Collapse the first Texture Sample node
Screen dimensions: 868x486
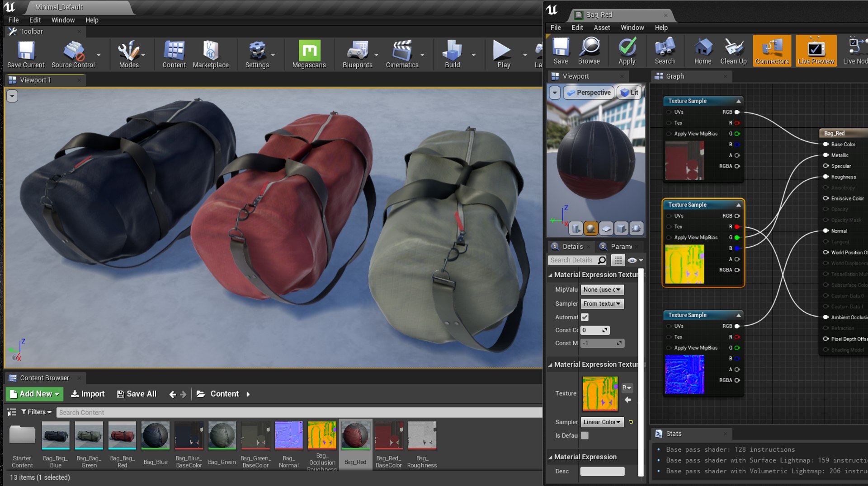pyautogui.click(x=738, y=101)
